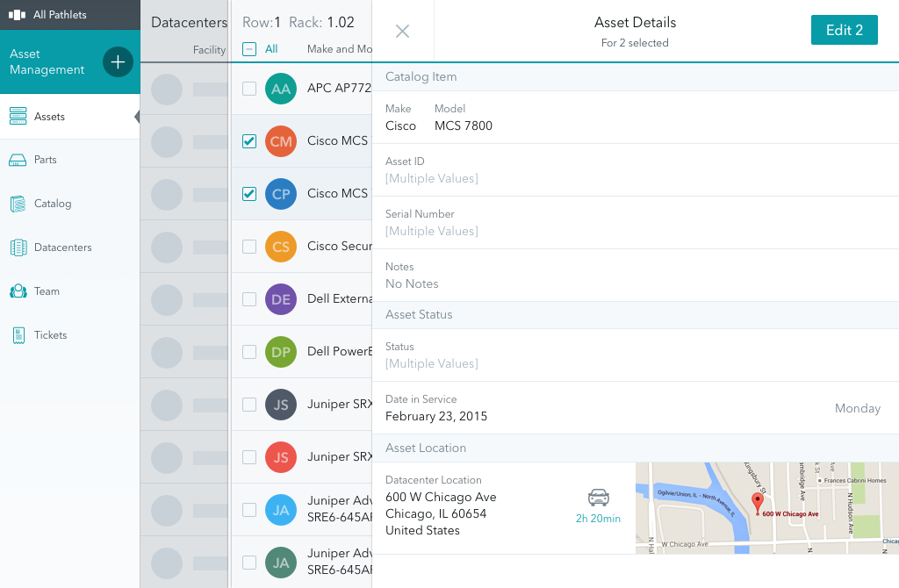
Task: Click the 2h 20min travel link
Action: (x=598, y=519)
